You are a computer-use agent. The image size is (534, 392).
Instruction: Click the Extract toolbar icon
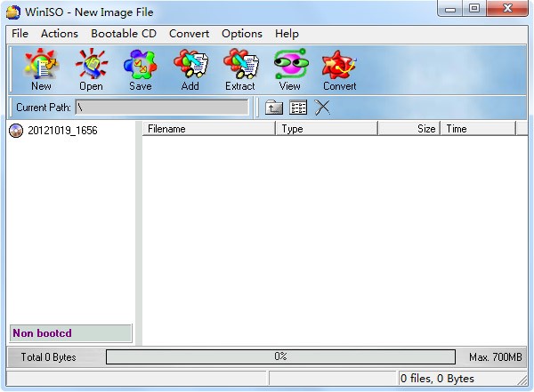pyautogui.click(x=240, y=69)
